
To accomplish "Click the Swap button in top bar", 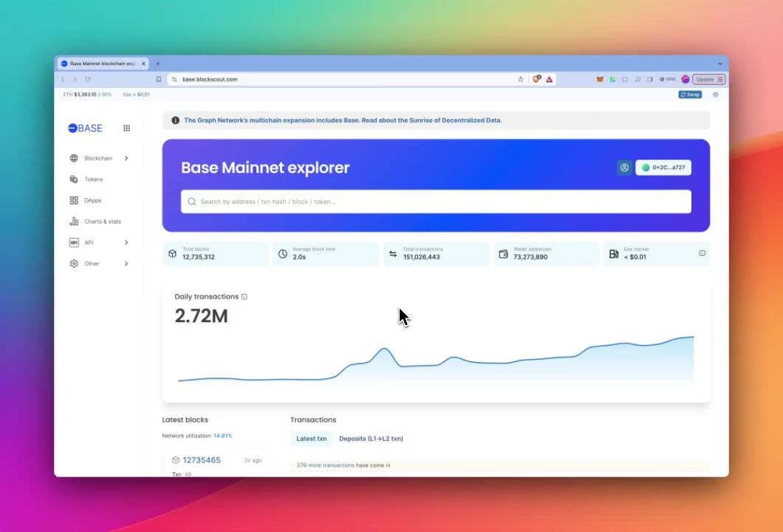I will point(690,95).
